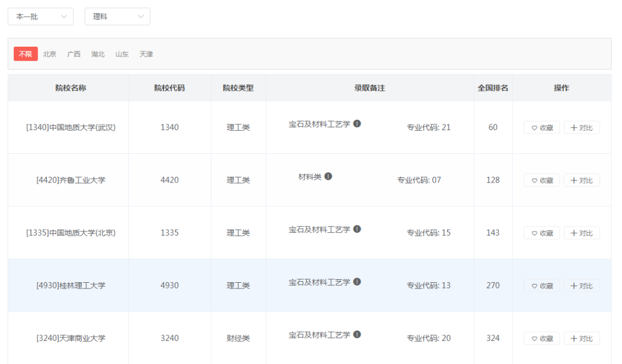This screenshot has width=622, height=364.
Task: Click national rank value 128
Action: pos(492,180)
